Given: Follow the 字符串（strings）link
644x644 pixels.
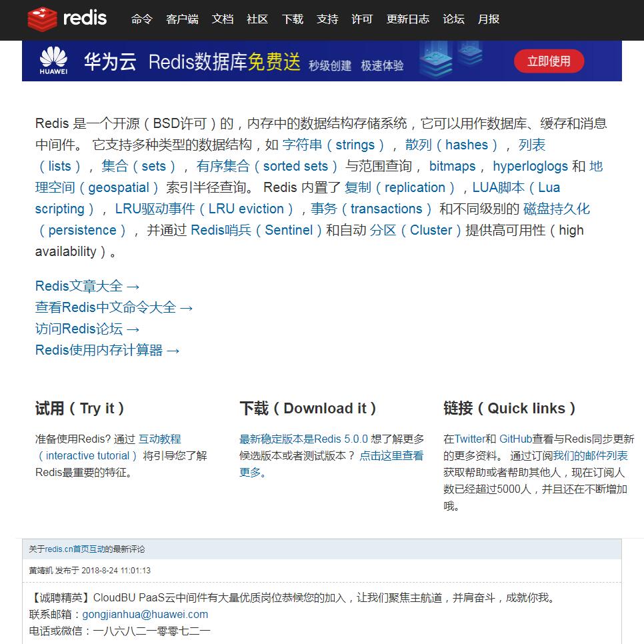Looking at the screenshot, I should pos(333,145).
